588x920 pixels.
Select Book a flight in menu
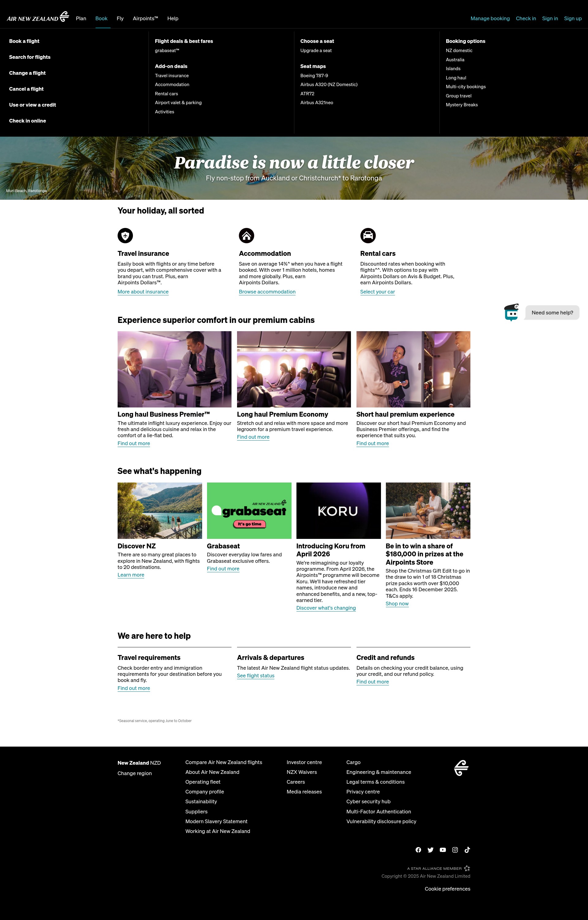click(x=24, y=41)
